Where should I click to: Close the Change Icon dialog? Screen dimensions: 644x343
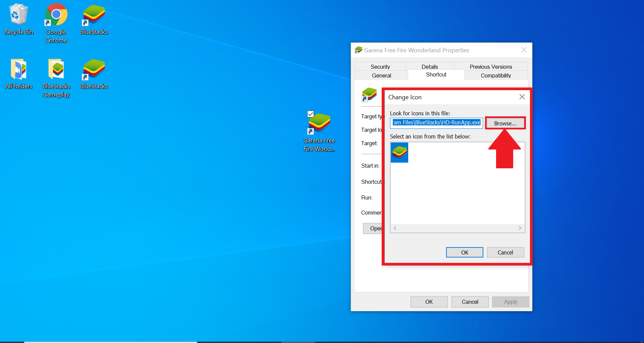click(x=522, y=97)
